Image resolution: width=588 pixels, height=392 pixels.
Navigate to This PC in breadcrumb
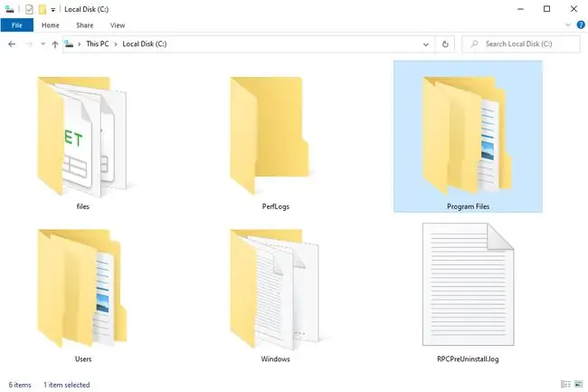coord(98,43)
